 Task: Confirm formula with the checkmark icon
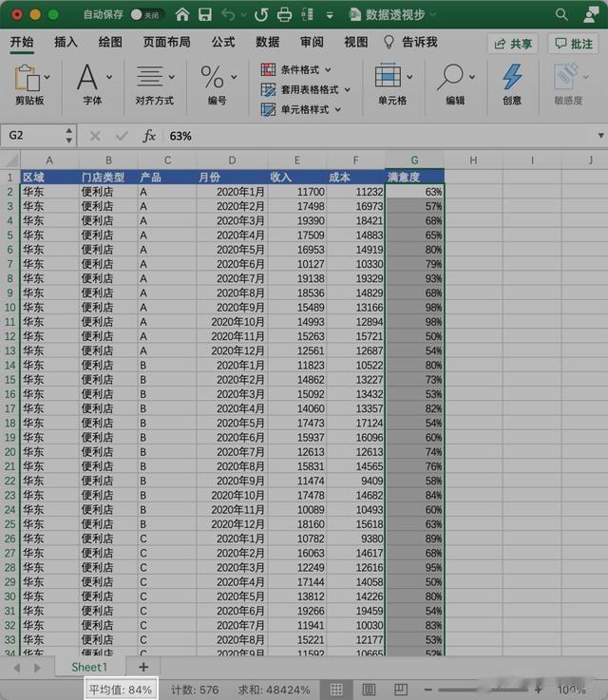[x=122, y=136]
